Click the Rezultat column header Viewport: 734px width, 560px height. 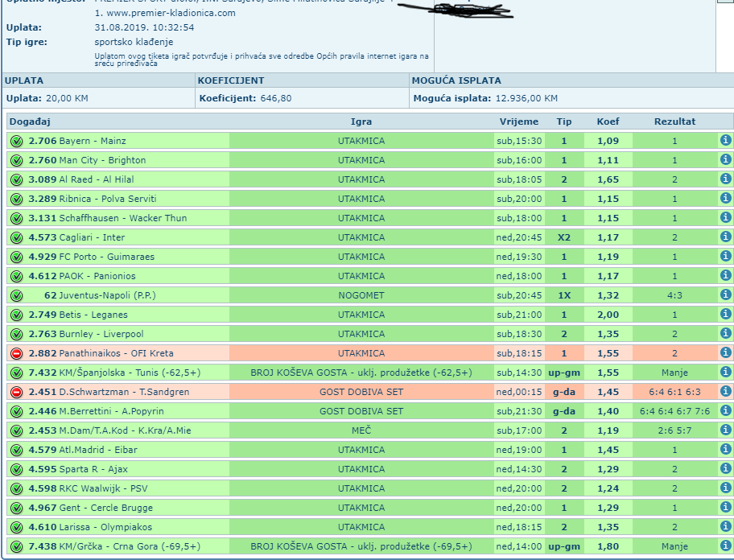(674, 121)
